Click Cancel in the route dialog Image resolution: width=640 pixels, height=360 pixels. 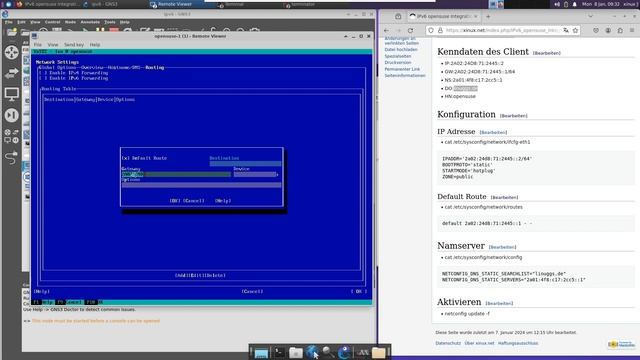point(193,201)
